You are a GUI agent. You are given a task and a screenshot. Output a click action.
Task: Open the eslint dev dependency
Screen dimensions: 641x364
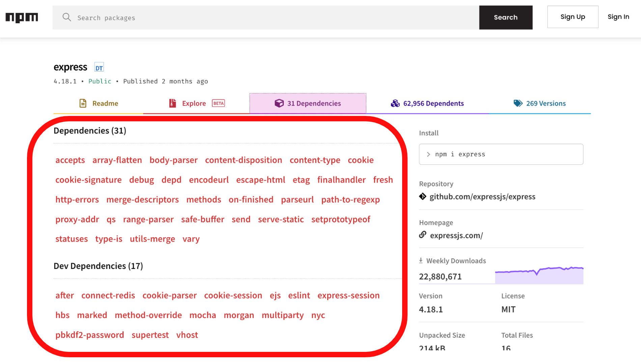299,296
